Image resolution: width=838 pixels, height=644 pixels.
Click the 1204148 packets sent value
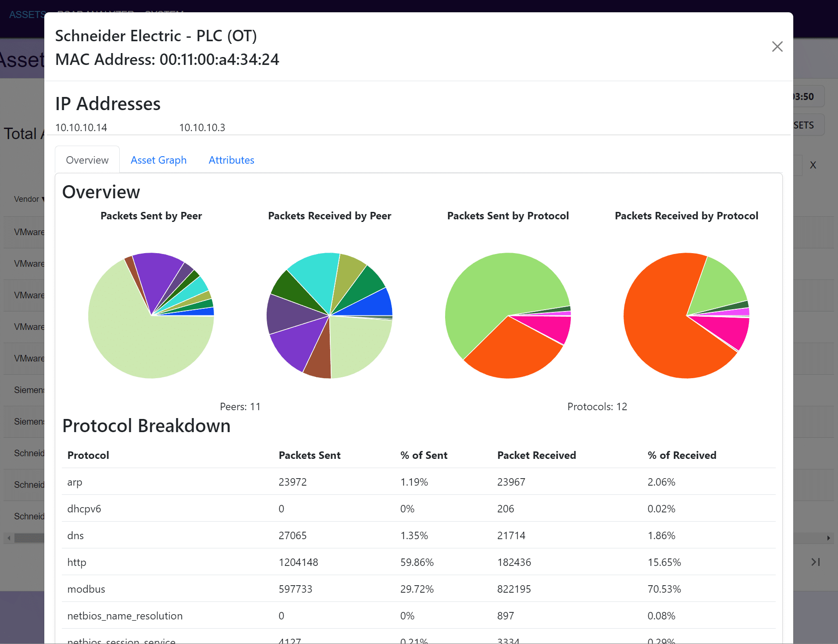[x=298, y=562]
